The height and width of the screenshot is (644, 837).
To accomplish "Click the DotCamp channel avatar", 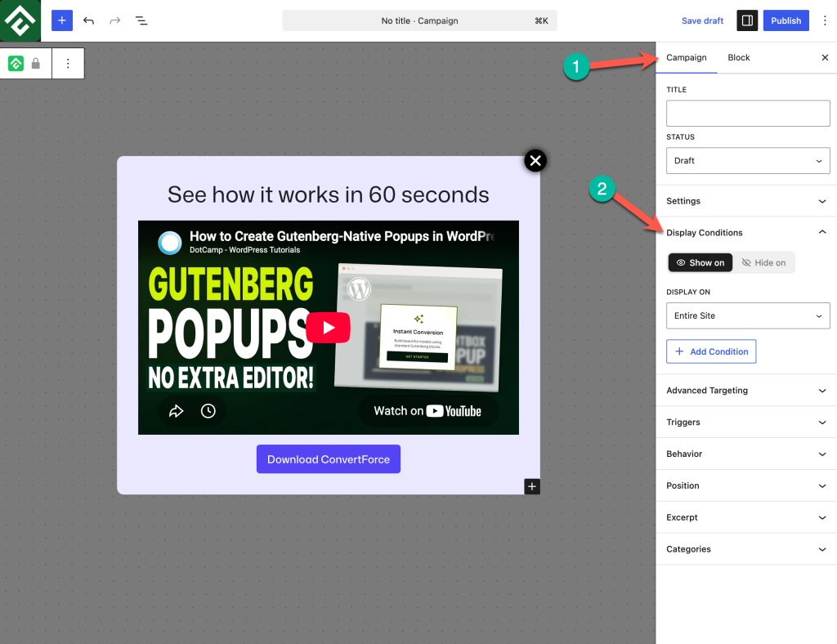I will (x=170, y=242).
